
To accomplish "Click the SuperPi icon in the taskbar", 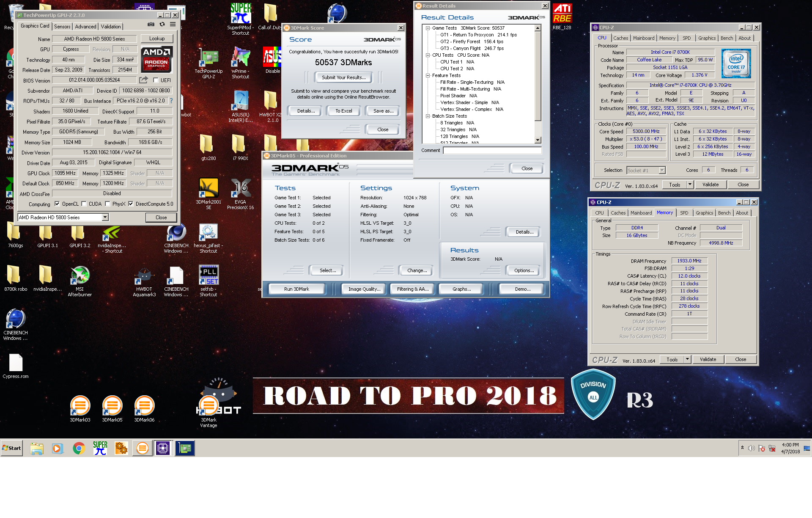I will 100,448.
